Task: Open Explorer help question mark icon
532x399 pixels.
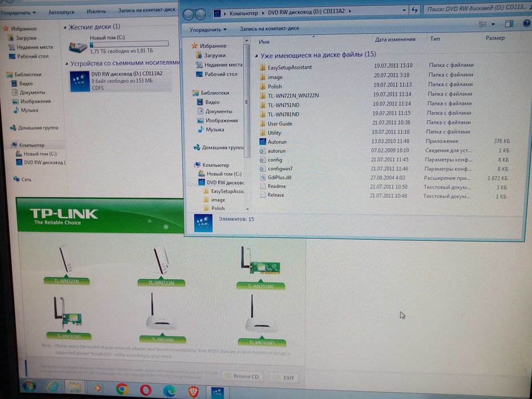Action: pos(526,23)
